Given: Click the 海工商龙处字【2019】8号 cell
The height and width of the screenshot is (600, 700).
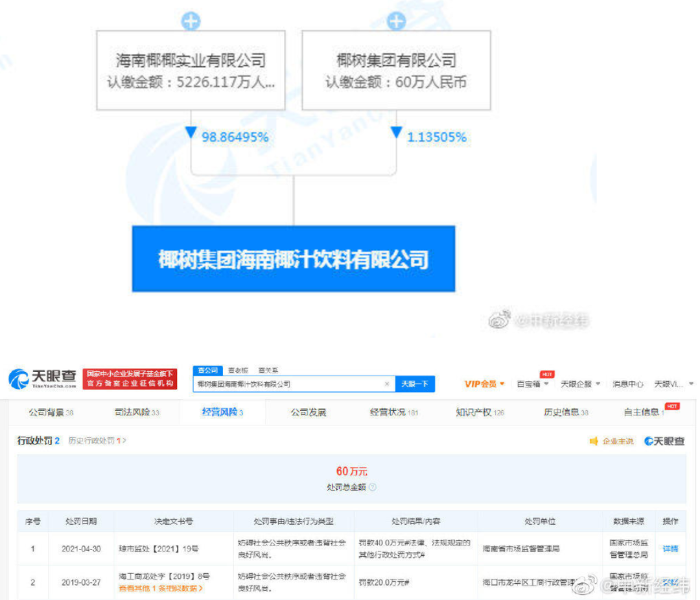Looking at the screenshot, I should pos(164,576).
